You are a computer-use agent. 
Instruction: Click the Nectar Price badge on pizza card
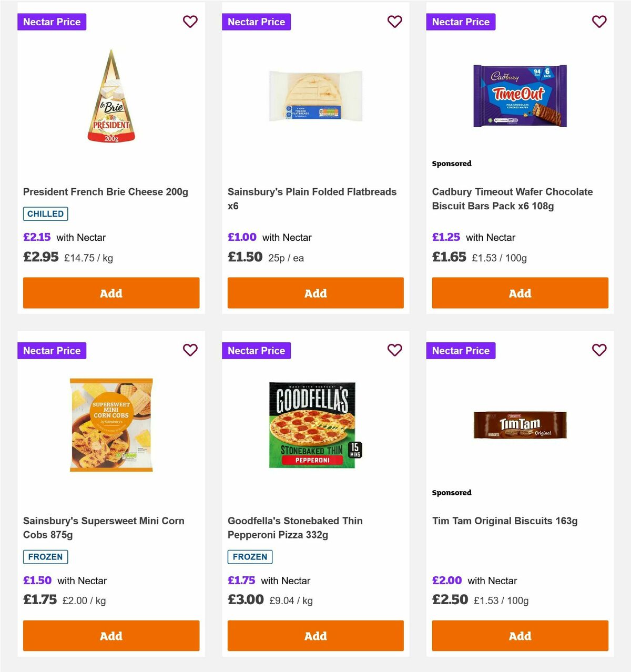256,350
